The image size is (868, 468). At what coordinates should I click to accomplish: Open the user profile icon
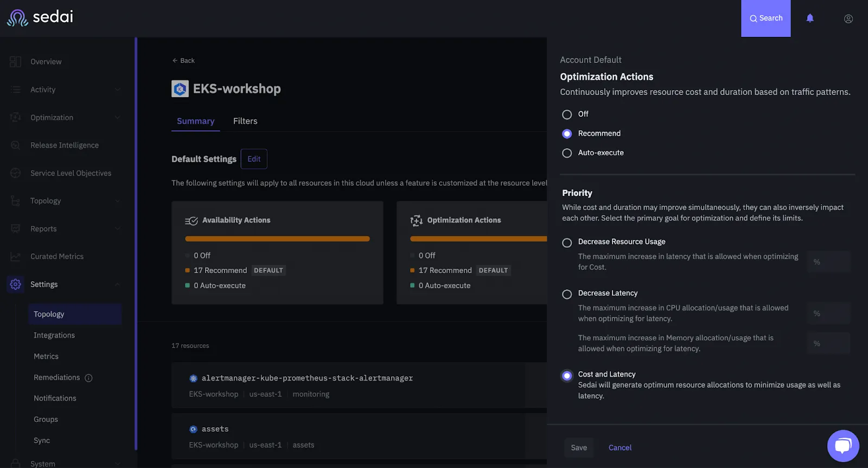pyautogui.click(x=848, y=18)
